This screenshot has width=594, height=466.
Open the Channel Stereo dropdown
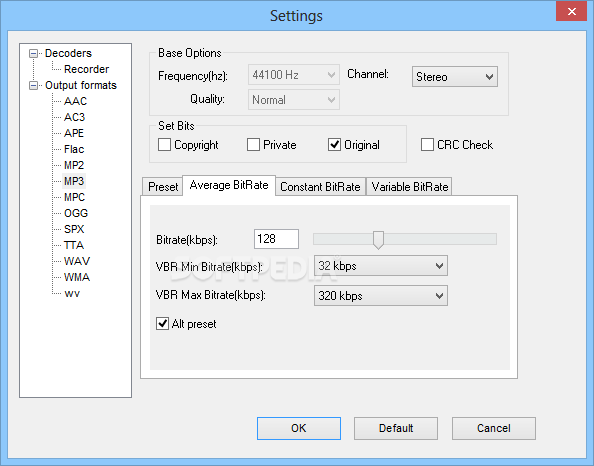click(455, 77)
